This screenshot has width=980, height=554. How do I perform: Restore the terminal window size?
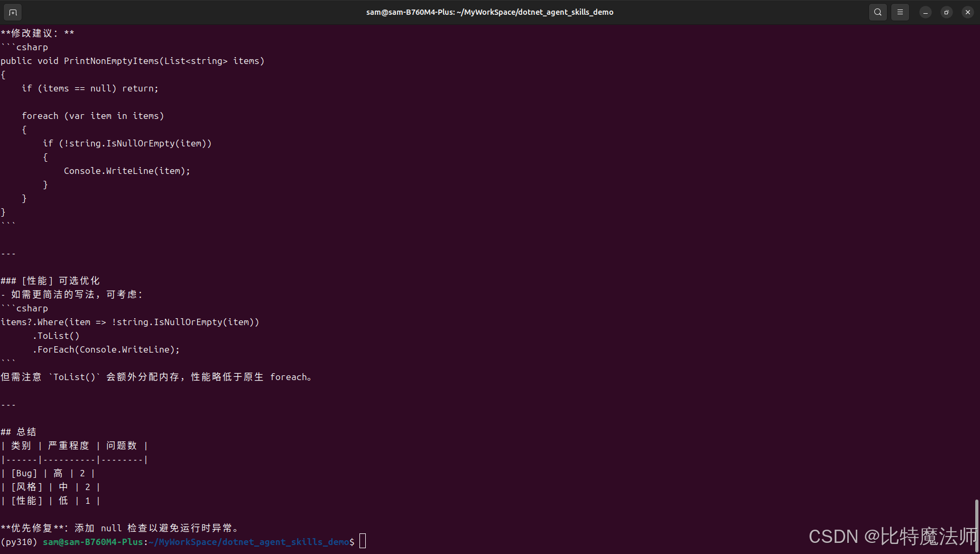946,12
